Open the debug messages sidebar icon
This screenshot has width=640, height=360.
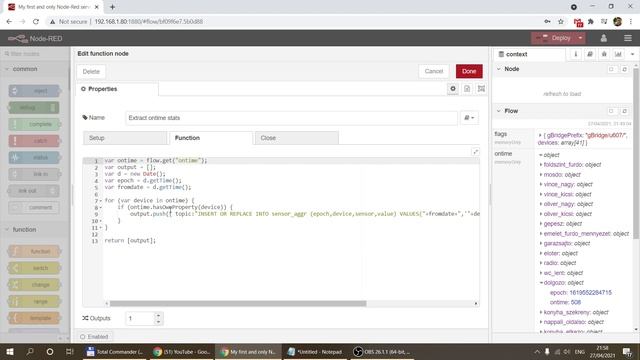coord(604,54)
